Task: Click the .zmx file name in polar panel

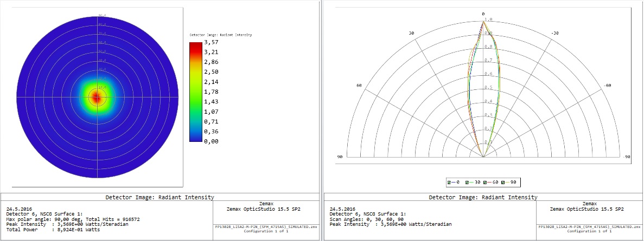Action: pyautogui.click(x=589, y=227)
